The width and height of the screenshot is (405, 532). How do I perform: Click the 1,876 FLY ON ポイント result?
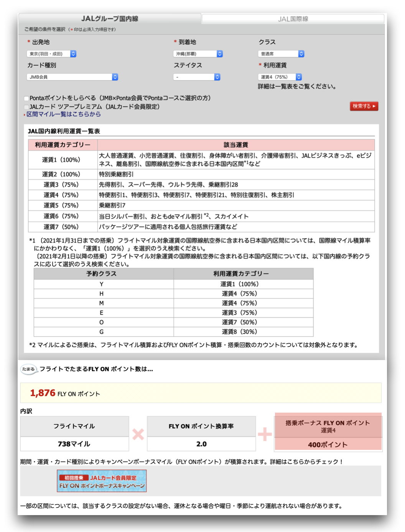pyautogui.click(x=65, y=393)
